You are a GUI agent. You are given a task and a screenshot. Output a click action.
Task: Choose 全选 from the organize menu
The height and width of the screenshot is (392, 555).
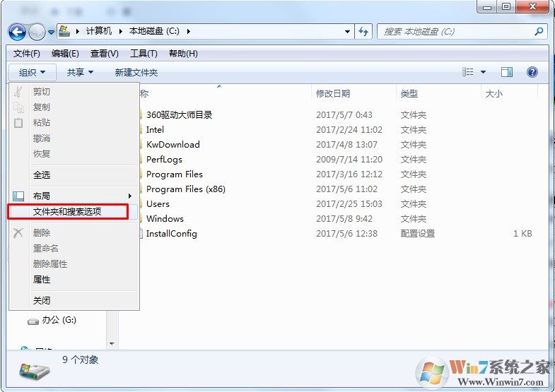(x=74, y=175)
